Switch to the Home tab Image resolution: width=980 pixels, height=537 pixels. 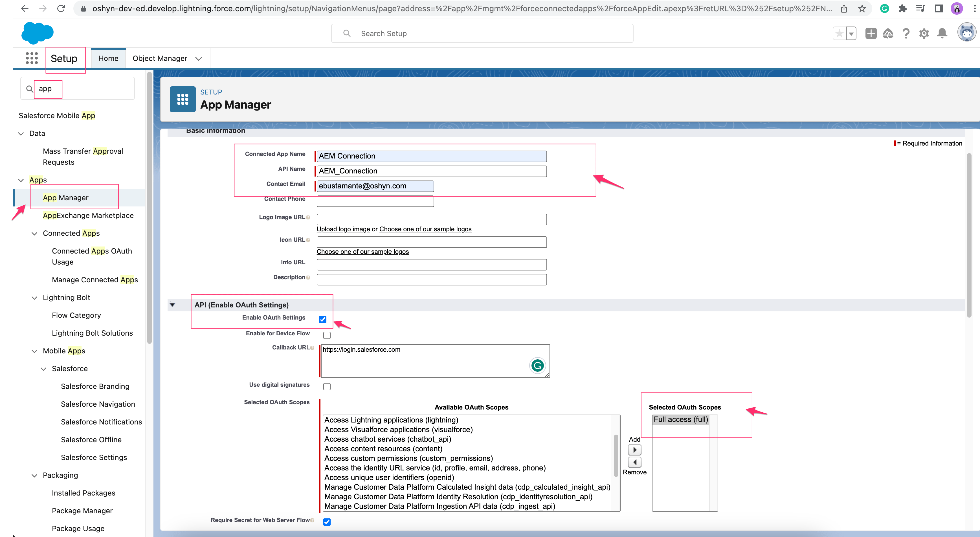tap(108, 58)
